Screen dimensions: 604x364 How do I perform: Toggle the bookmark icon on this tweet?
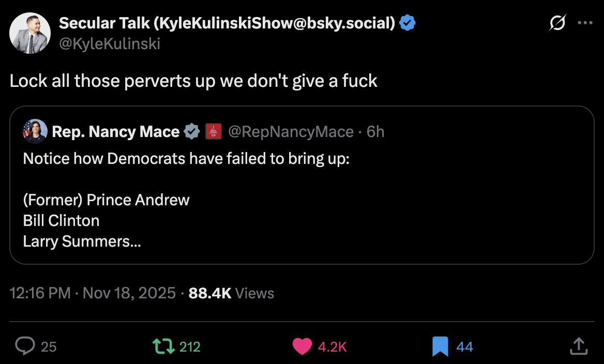(440, 346)
